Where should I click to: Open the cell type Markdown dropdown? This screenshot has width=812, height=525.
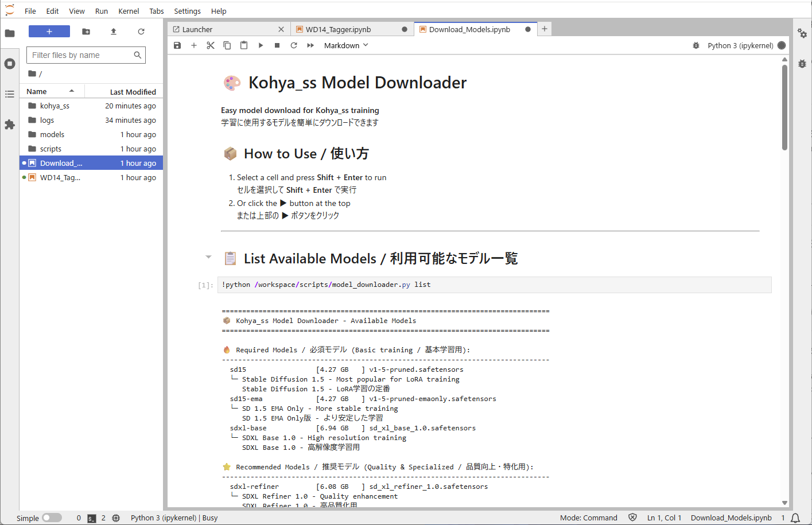tap(346, 45)
